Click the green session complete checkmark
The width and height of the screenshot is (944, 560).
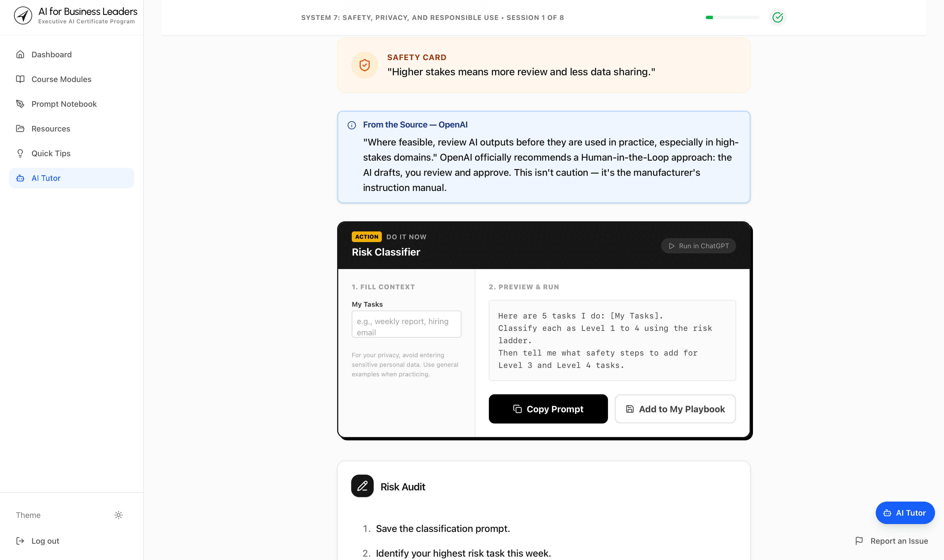pyautogui.click(x=778, y=17)
